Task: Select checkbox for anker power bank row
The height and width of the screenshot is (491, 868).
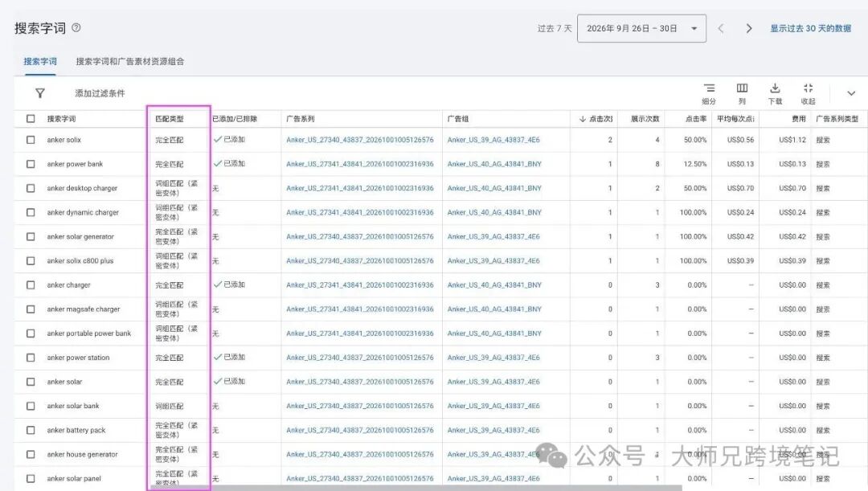Action: [x=31, y=164]
